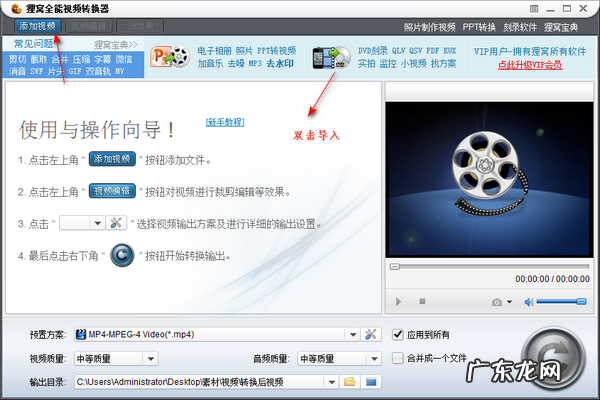
Task: Click the wizard sample dropdown arrow
Action: click(98, 223)
